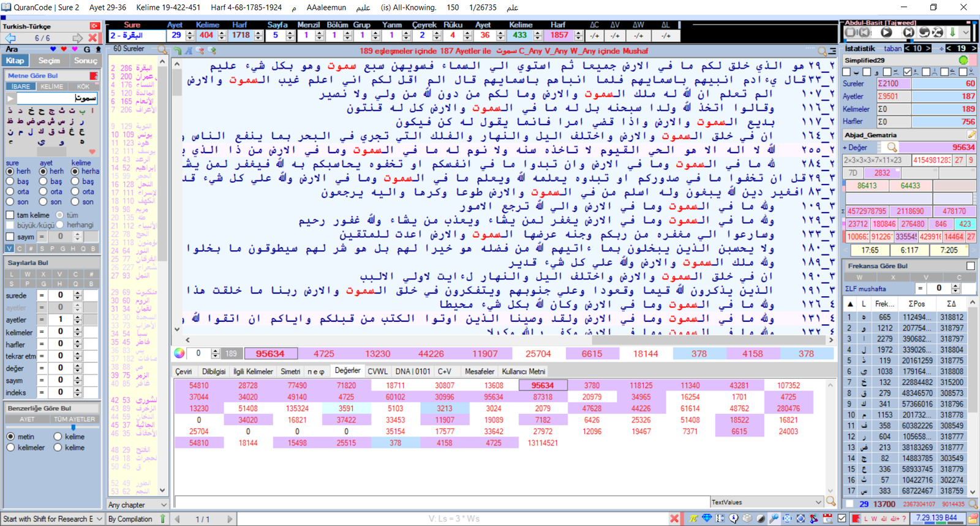The height and width of the screenshot is (526, 980).
Task: Click the green download arrow icon
Action: [952, 32]
